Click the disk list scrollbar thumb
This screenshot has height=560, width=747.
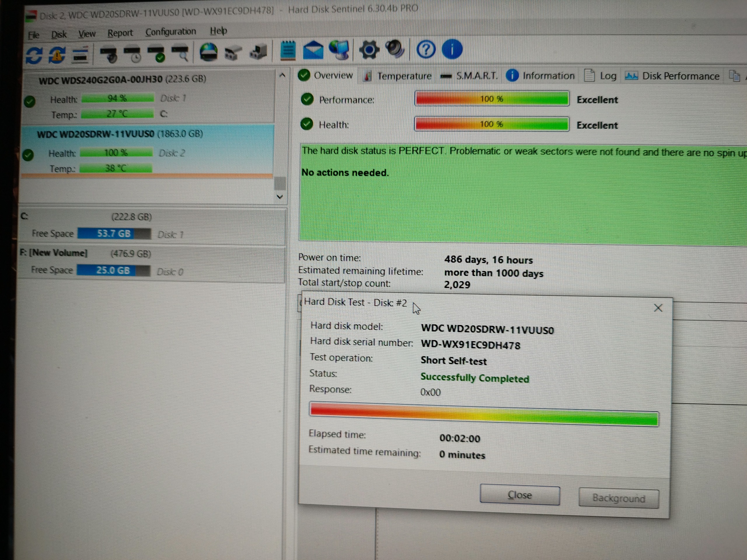point(280,183)
